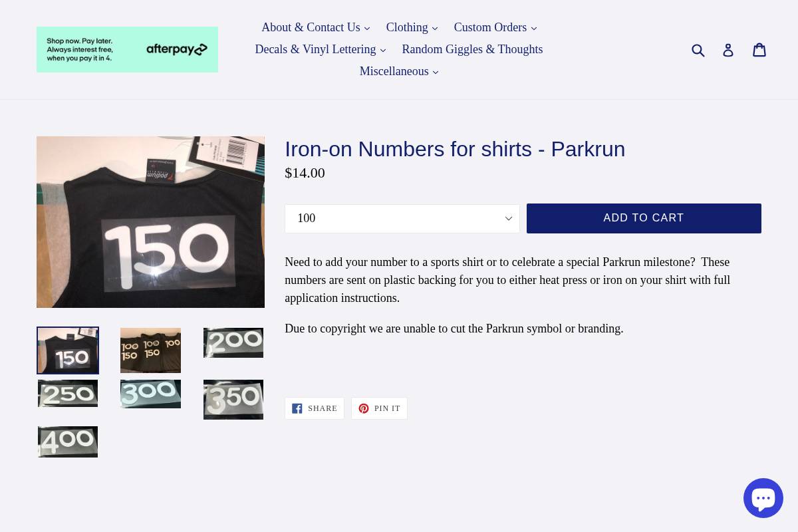The height and width of the screenshot is (532, 798).
Task: Open Decals & Vinyl Lettering menu
Action: 320,49
